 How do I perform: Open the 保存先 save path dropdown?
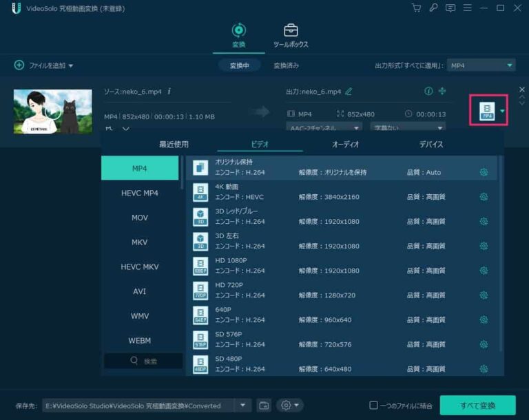pos(242,406)
